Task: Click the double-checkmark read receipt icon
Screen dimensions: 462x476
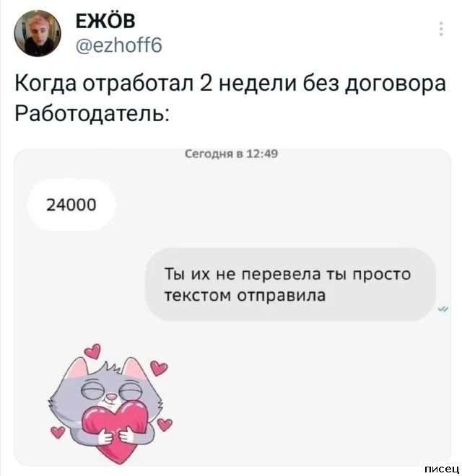Action: coord(443,309)
